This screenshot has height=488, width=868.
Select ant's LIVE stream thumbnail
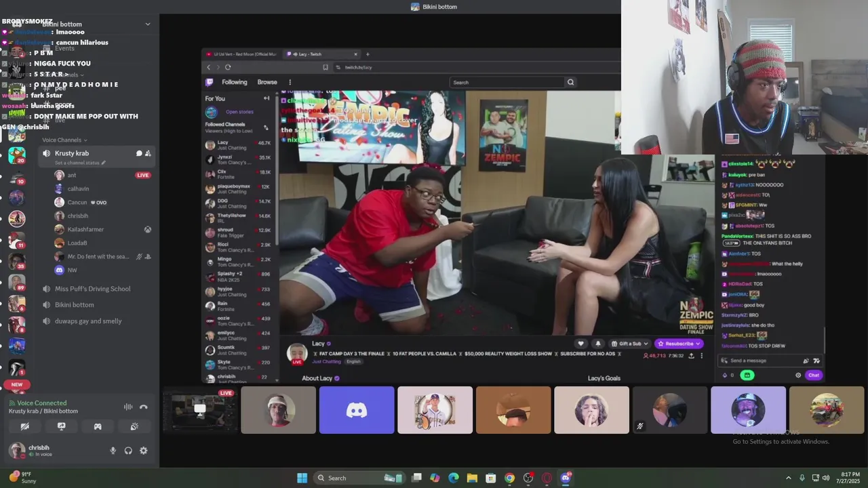click(201, 410)
